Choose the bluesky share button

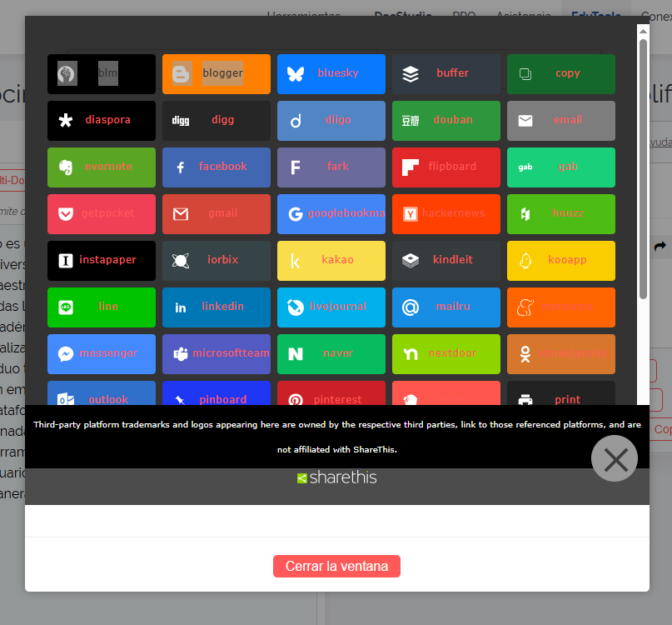coord(331,74)
